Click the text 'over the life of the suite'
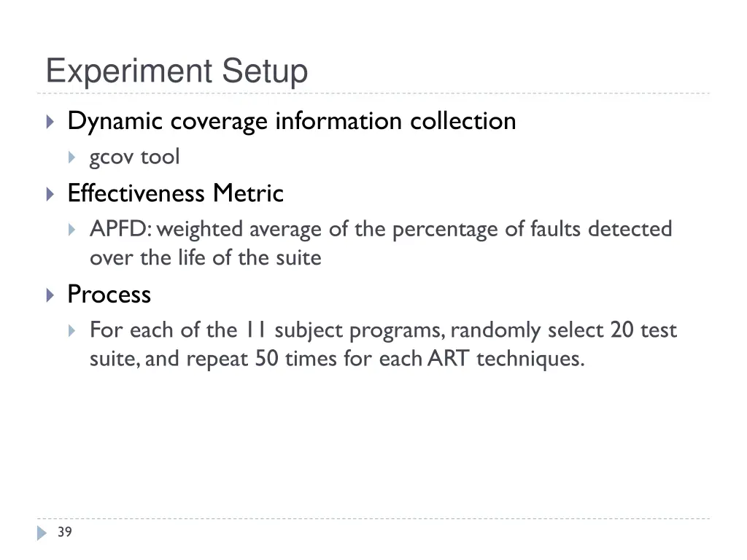This screenshot has height=560, width=747. click(206, 258)
